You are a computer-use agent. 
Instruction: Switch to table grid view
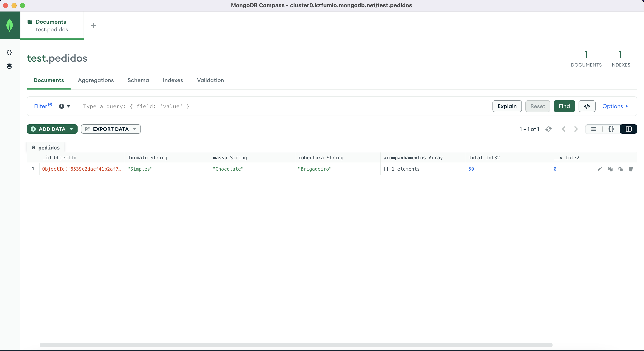(628, 129)
